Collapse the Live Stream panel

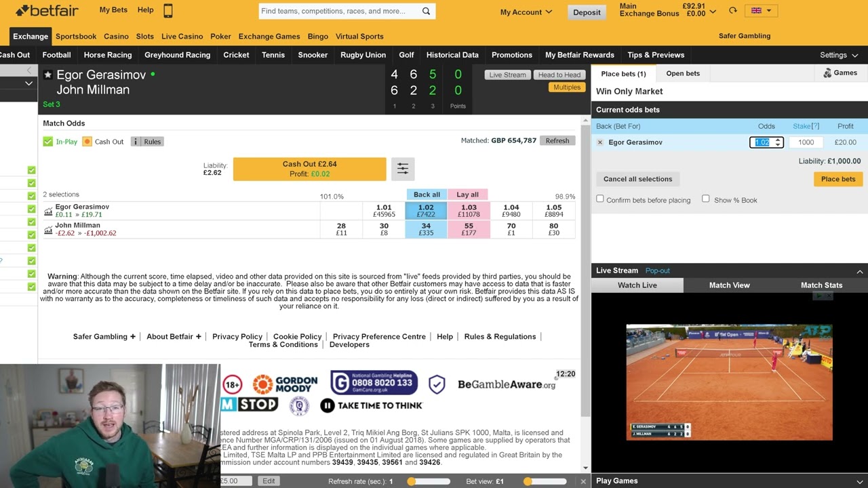click(x=859, y=271)
